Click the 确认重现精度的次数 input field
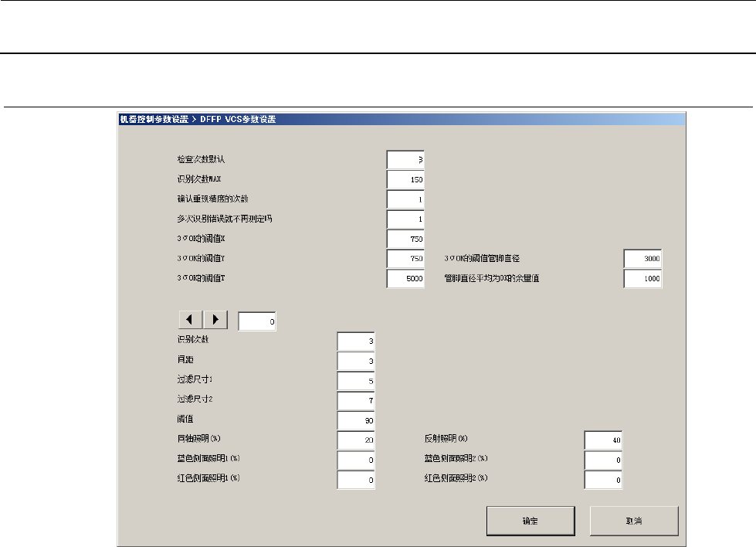This screenshot has width=756, height=547. coord(405,199)
